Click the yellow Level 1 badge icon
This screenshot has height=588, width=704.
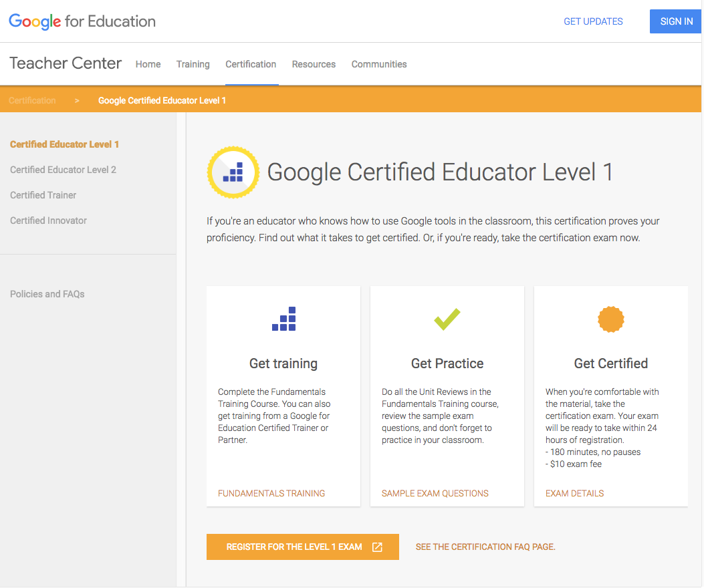point(233,172)
